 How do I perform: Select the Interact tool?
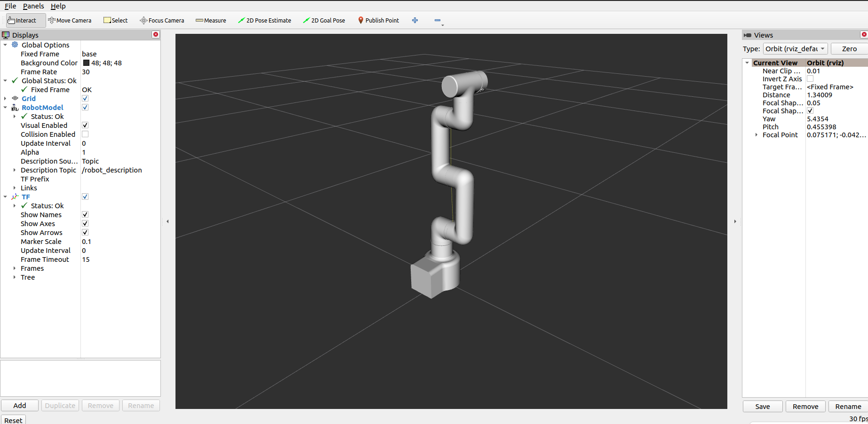pyautogui.click(x=22, y=20)
